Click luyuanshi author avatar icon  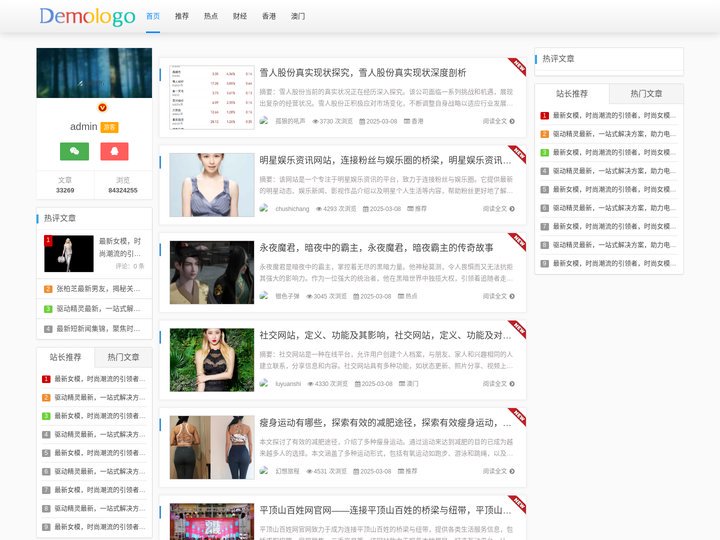[x=264, y=383]
